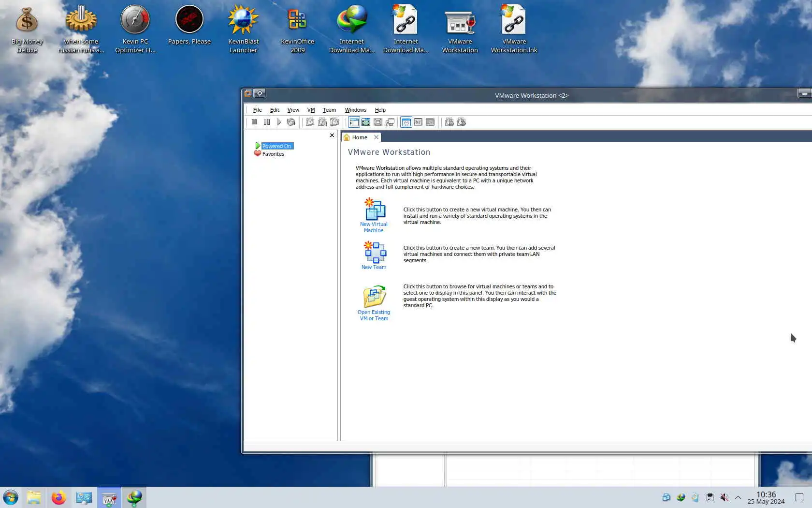This screenshot has height=508, width=812.
Task: Click the New Virtual Machine icon
Action: 375,209
